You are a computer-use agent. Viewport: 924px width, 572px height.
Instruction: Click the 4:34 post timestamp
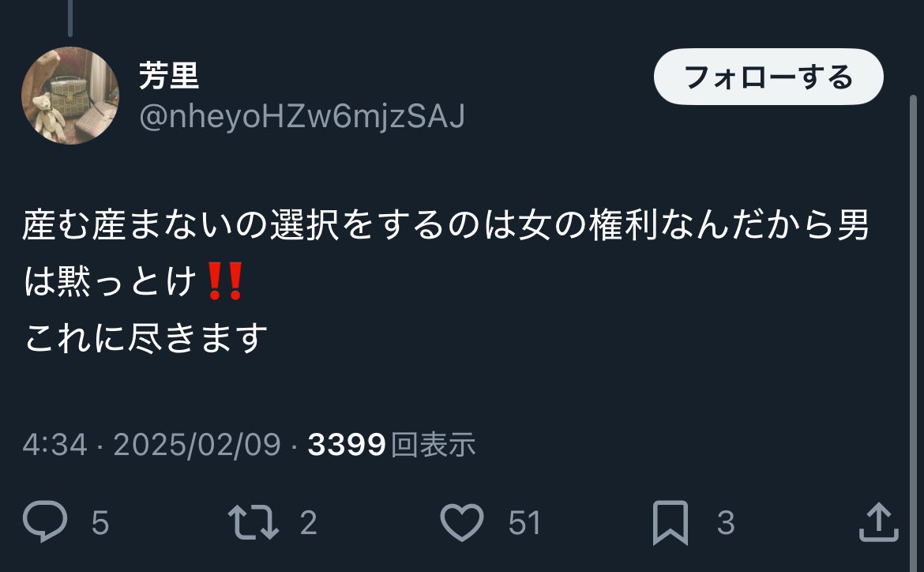[54, 444]
